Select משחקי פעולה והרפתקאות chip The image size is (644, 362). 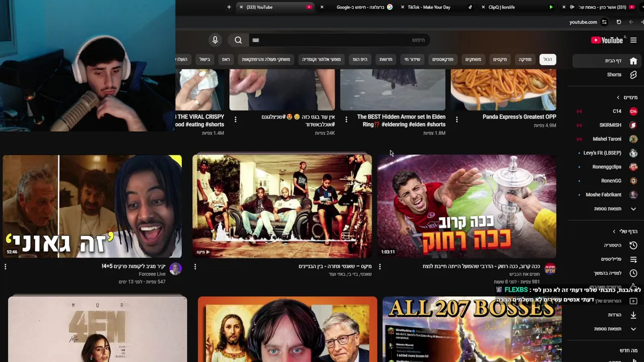coord(266,59)
